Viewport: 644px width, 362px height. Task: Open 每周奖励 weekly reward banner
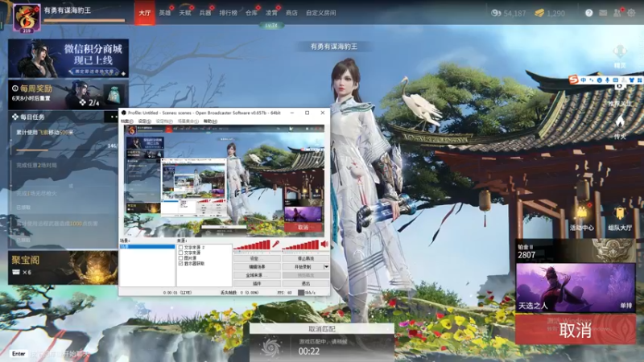point(68,95)
